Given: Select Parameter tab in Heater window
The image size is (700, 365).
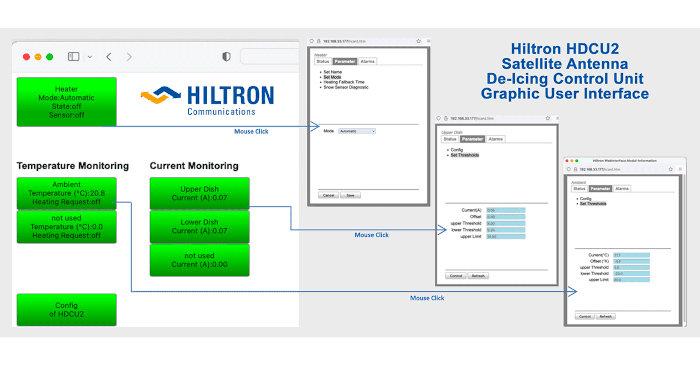Looking at the screenshot, I should coord(345,62).
